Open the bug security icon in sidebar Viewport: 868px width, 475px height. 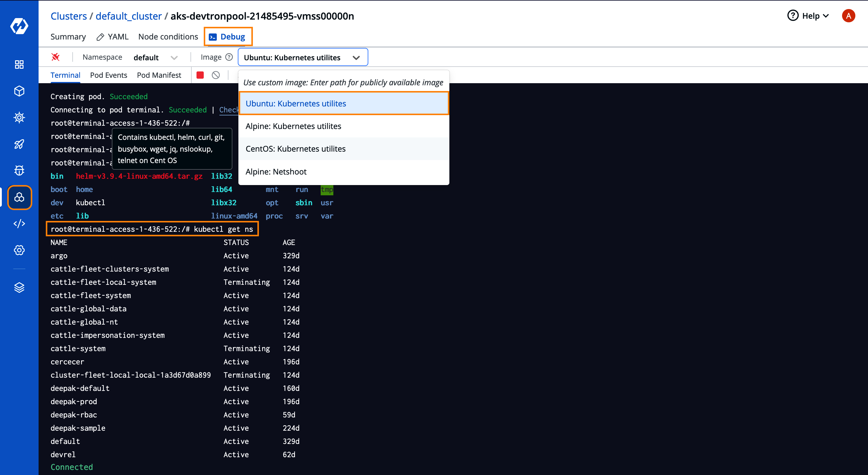[x=19, y=171]
